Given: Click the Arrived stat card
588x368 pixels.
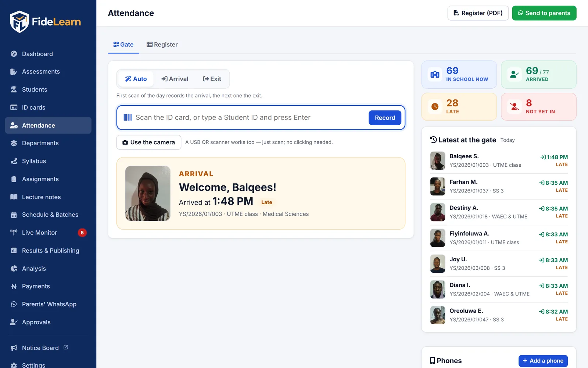Looking at the screenshot, I should [x=539, y=75].
